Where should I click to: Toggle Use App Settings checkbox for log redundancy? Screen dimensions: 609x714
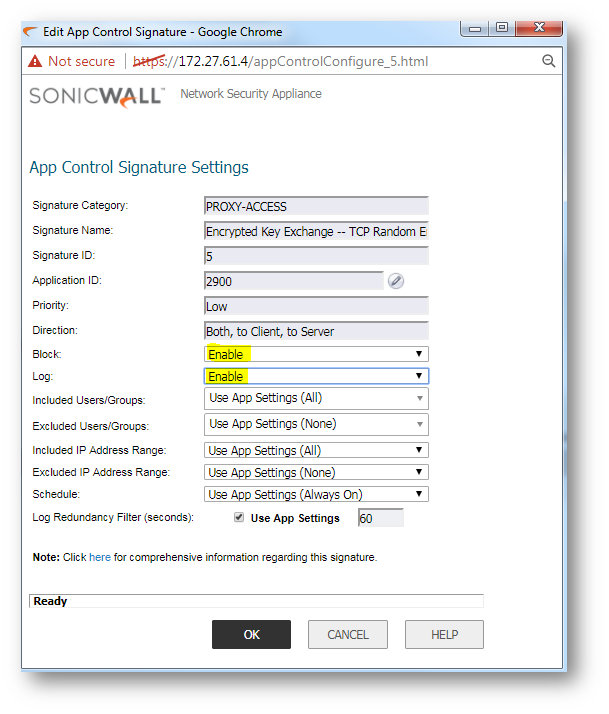point(239,517)
